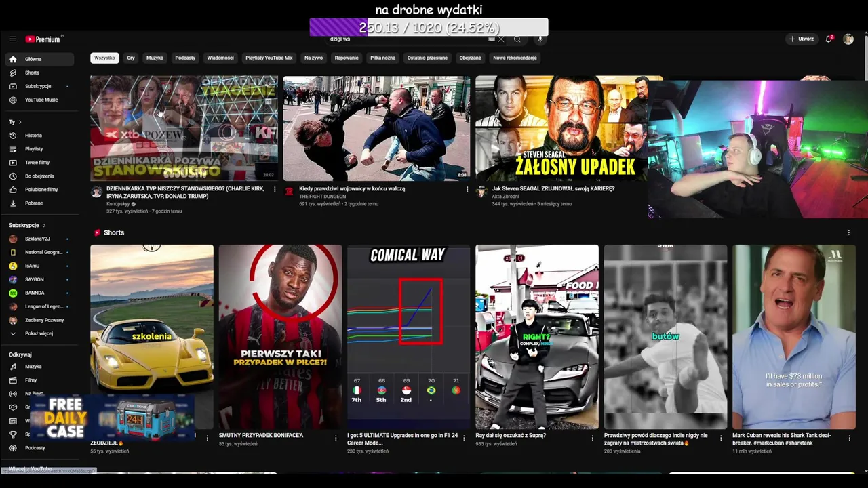Open Podcasty under Odkrywaj
868x488 pixels.
pos(39,448)
